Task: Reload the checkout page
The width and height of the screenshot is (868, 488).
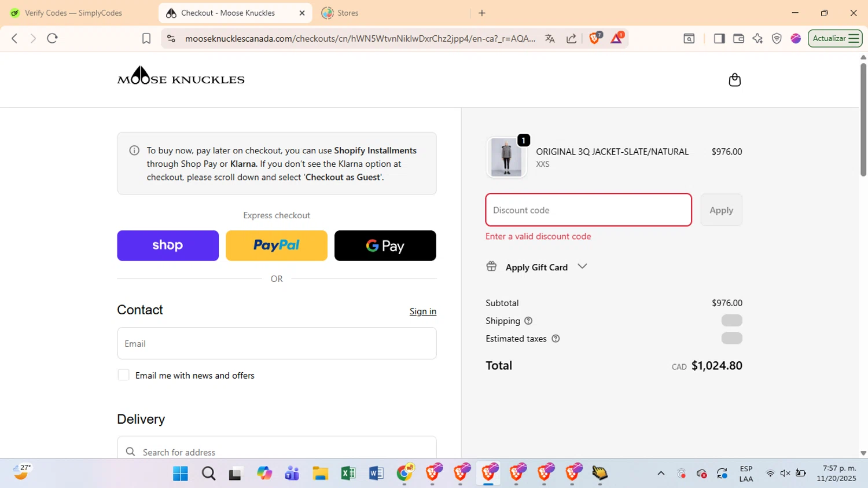Action: (53, 38)
